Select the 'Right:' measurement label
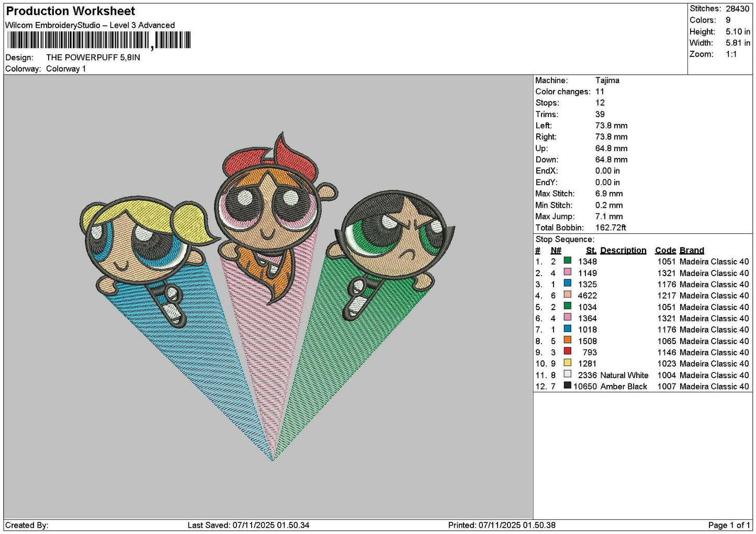The width and height of the screenshot is (756, 534). [546, 137]
